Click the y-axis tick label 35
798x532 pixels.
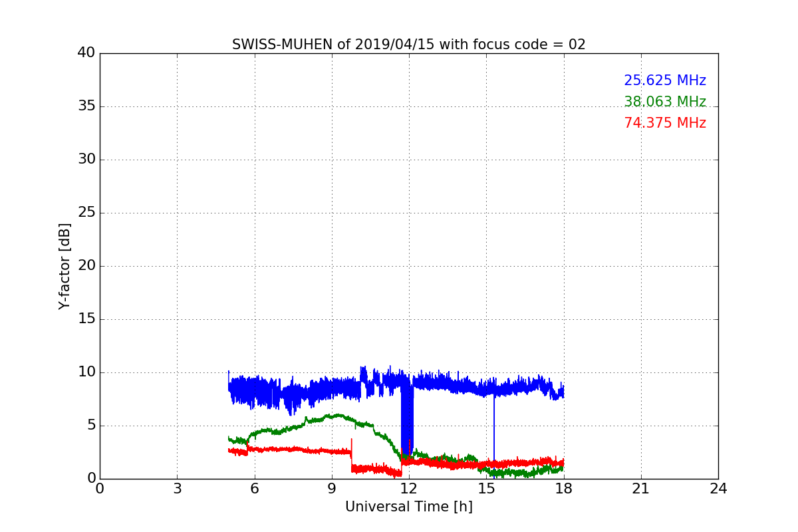tap(86, 106)
